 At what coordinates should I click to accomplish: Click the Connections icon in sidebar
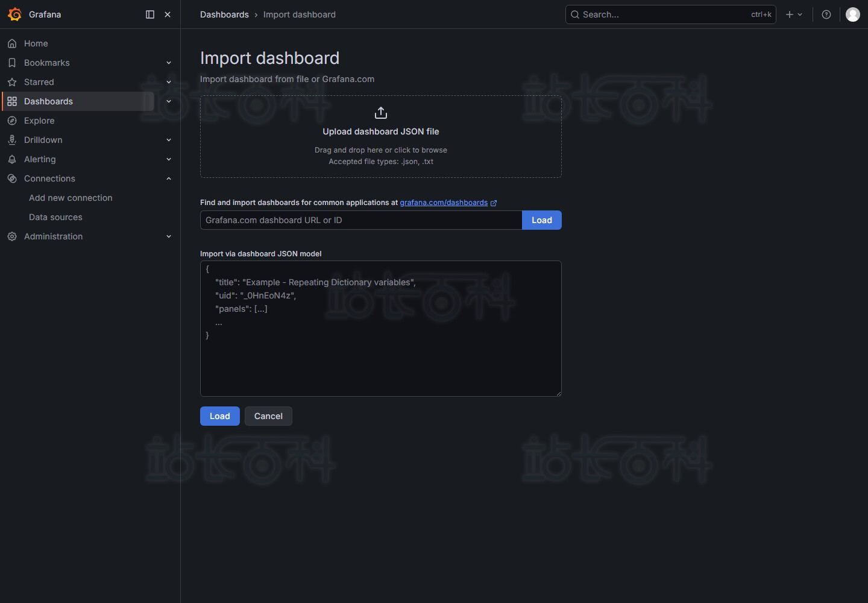[12, 178]
